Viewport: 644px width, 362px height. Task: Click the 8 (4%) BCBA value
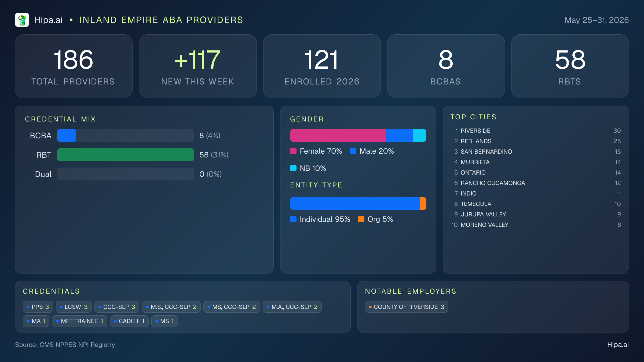(x=210, y=135)
